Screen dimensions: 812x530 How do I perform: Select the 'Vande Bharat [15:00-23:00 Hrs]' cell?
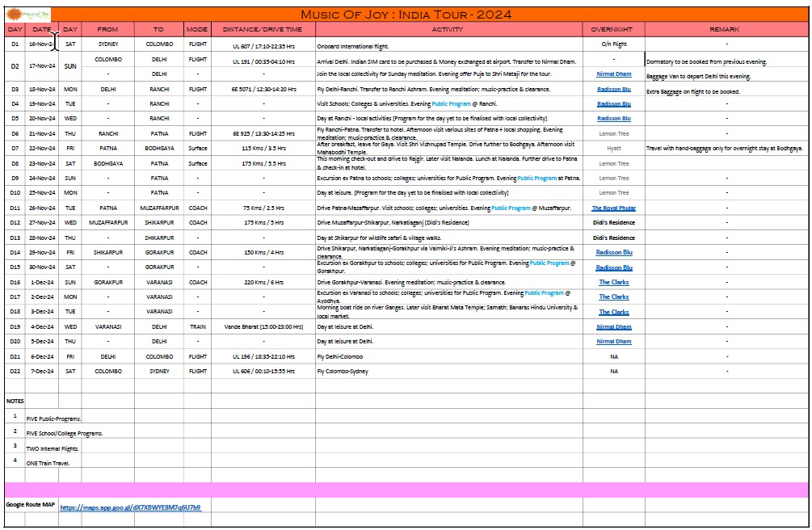263,327
